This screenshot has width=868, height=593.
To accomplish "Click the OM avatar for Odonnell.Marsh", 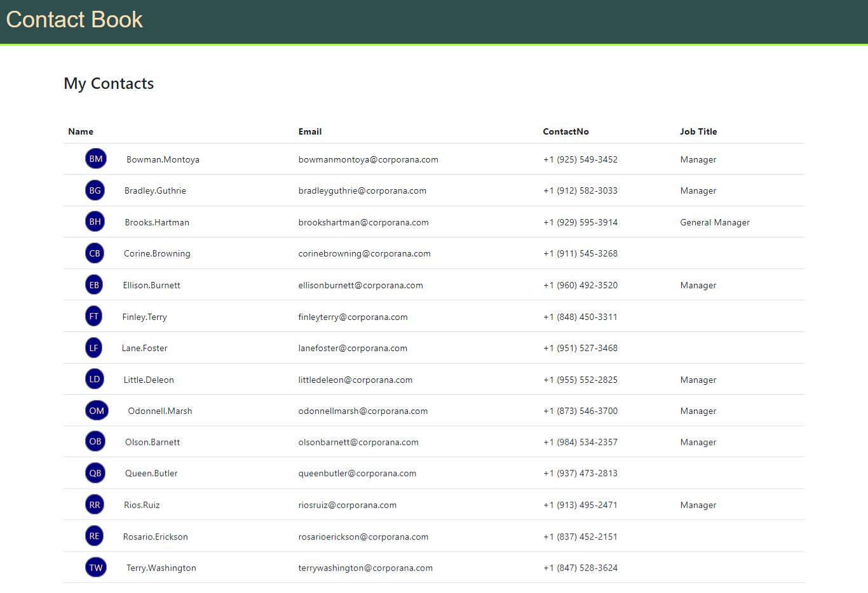I will click(x=97, y=410).
